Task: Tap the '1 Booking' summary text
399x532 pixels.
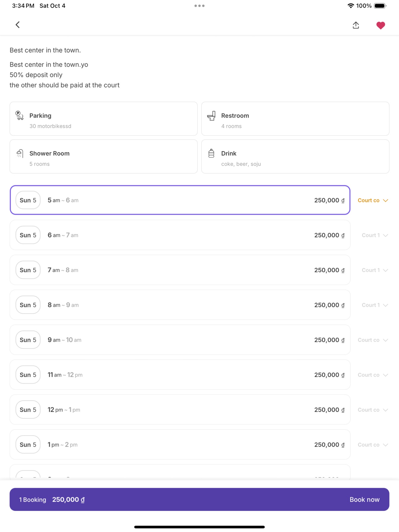Action: point(32,500)
